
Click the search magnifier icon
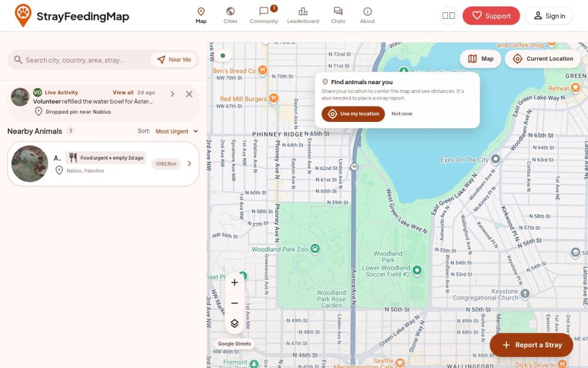coord(18,59)
